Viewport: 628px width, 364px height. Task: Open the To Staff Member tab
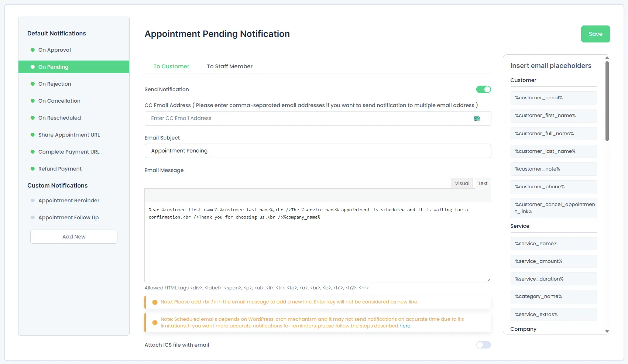[x=230, y=66]
